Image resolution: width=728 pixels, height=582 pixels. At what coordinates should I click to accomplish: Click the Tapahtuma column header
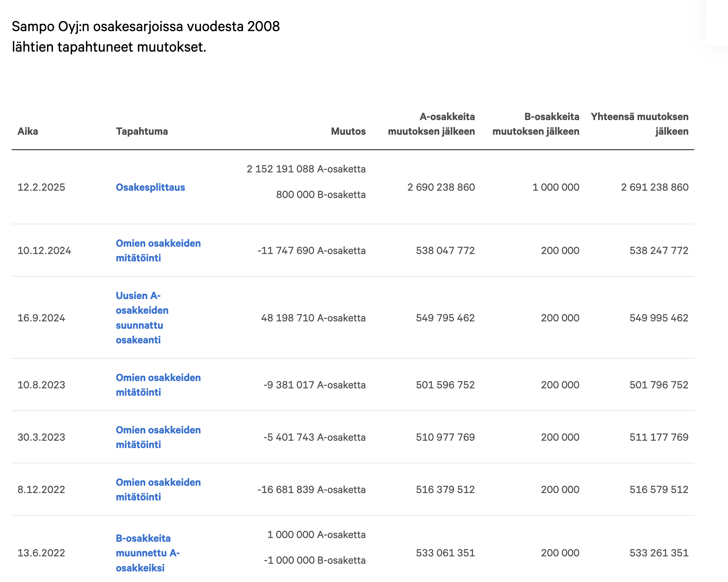142,131
